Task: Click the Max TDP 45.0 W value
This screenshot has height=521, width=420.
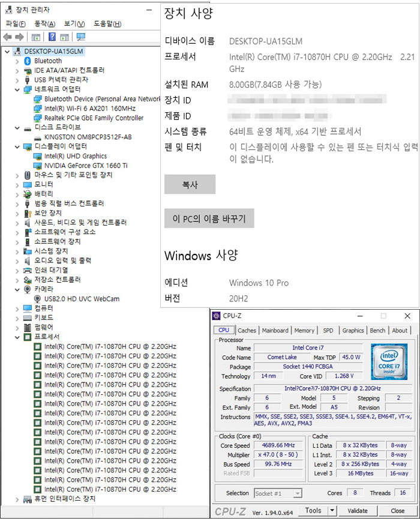Action: (x=351, y=357)
